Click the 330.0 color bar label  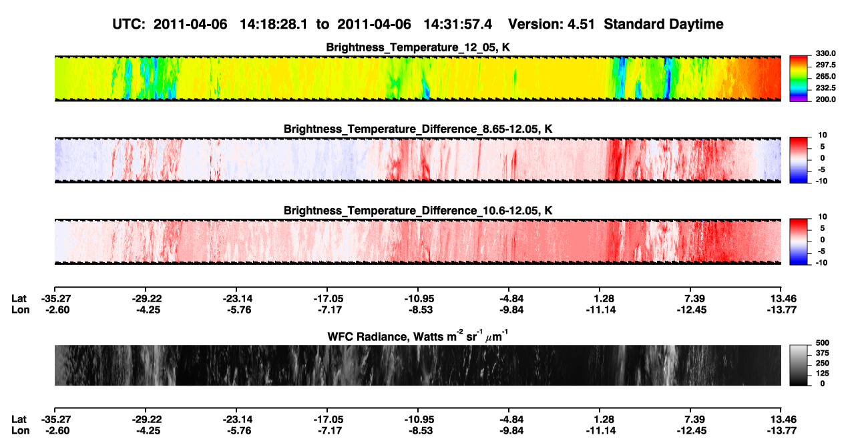pos(825,53)
